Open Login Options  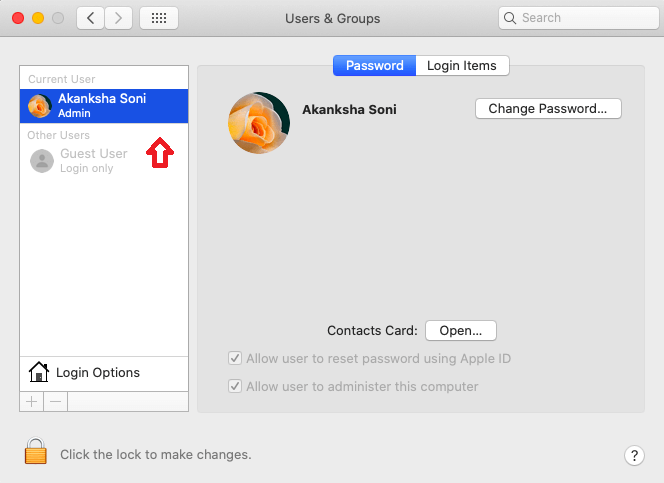point(98,373)
